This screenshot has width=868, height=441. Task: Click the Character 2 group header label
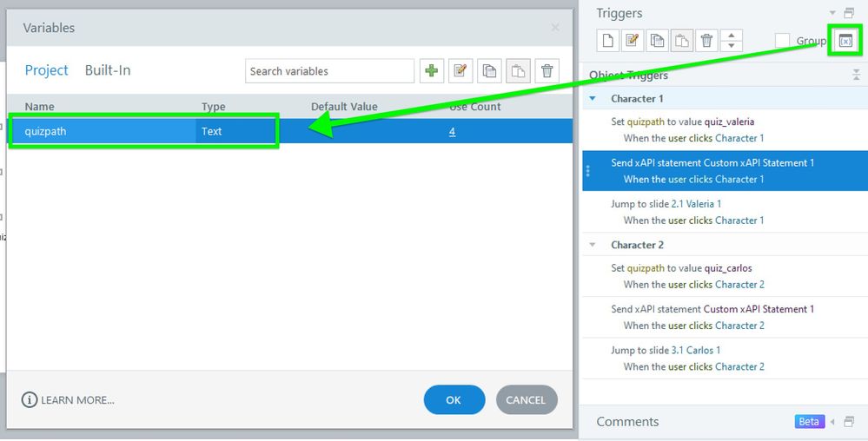tap(637, 245)
